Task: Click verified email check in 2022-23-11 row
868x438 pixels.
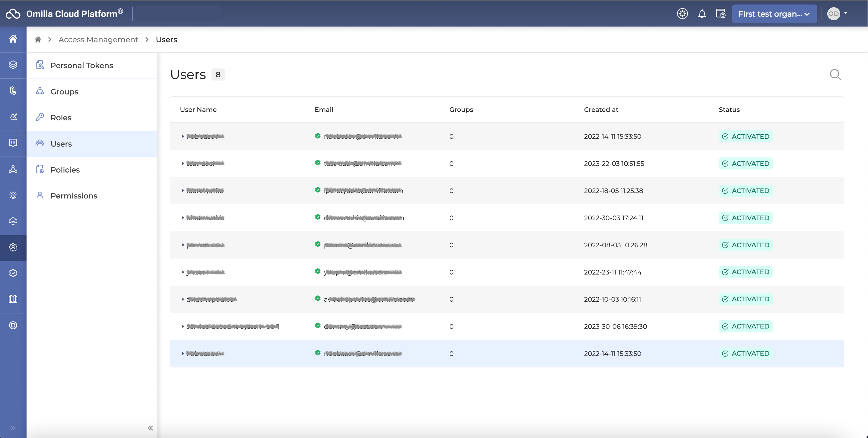Action: point(317,271)
